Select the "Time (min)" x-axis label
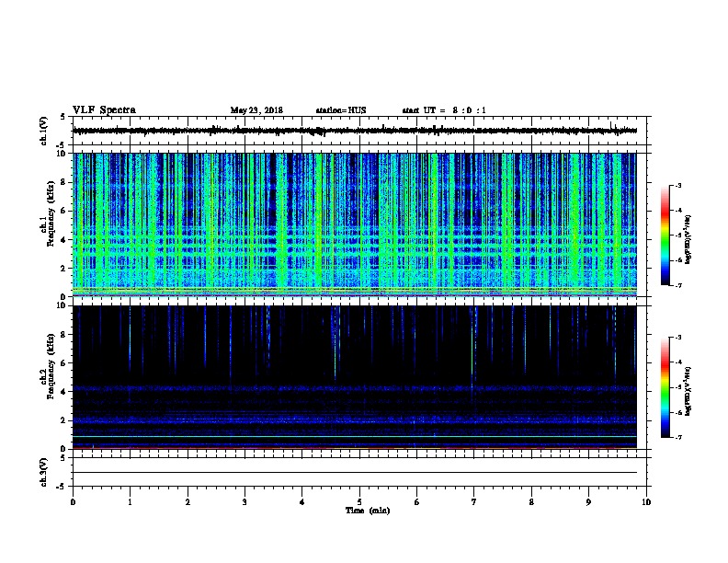The height and width of the screenshot is (563, 728). pos(368,511)
